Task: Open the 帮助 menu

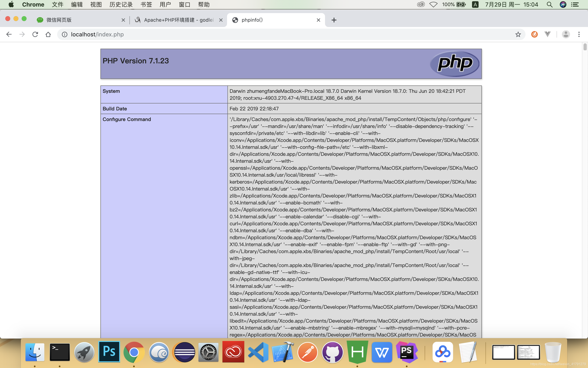Action: click(204, 4)
